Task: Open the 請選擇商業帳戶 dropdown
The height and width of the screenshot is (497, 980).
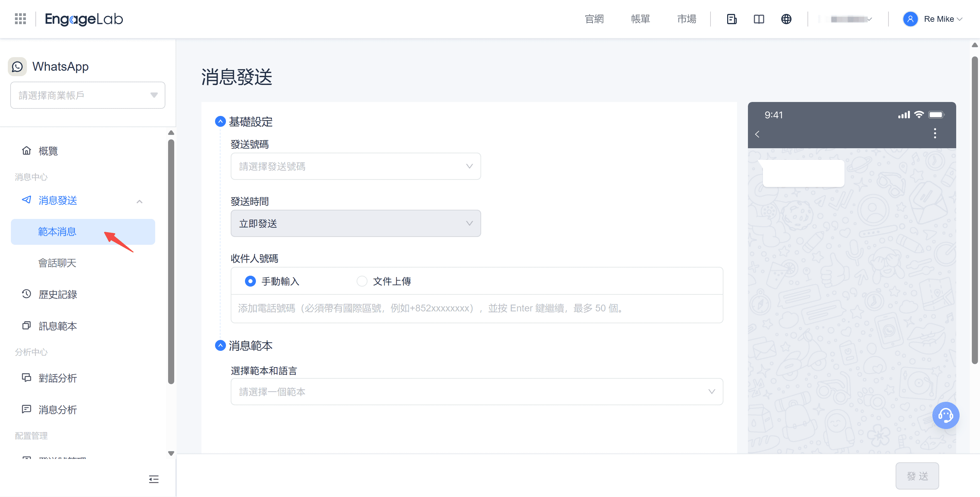Action: point(88,95)
